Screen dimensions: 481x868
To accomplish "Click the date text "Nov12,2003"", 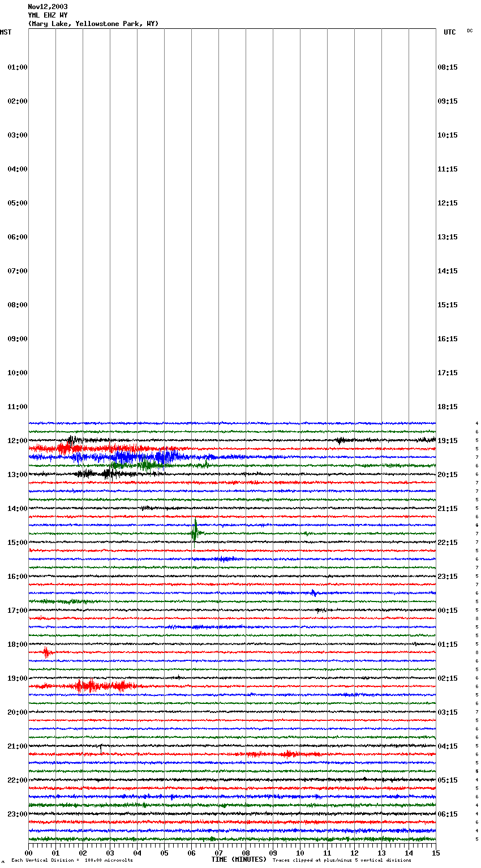I will [x=48, y=7].
